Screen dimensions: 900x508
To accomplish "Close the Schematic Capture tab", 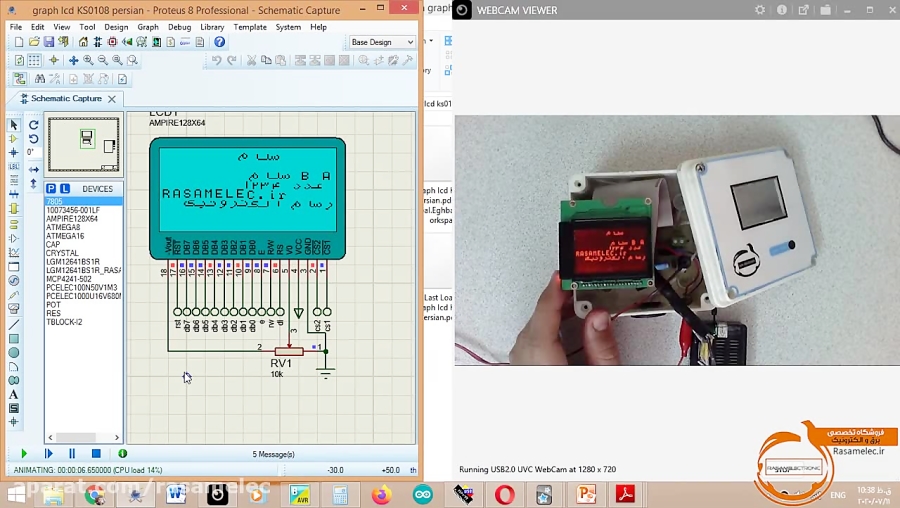I will tap(112, 99).
